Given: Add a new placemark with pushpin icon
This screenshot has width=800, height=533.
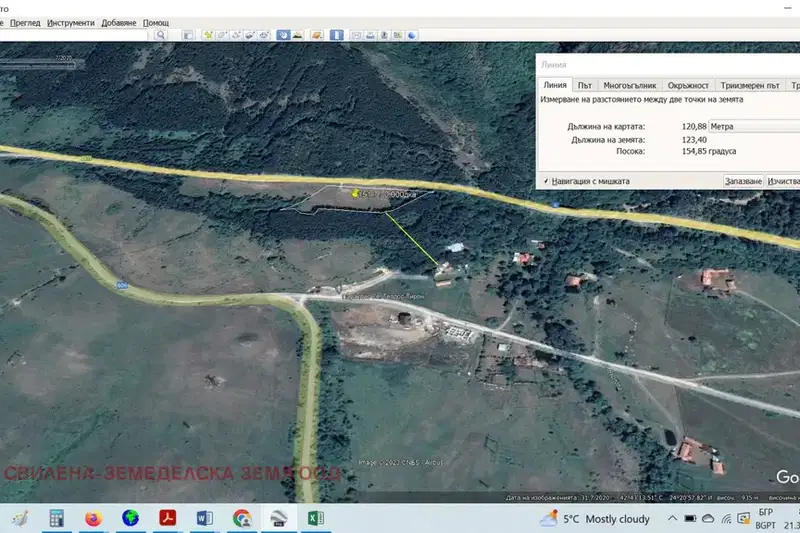Looking at the screenshot, I should pos(208,35).
